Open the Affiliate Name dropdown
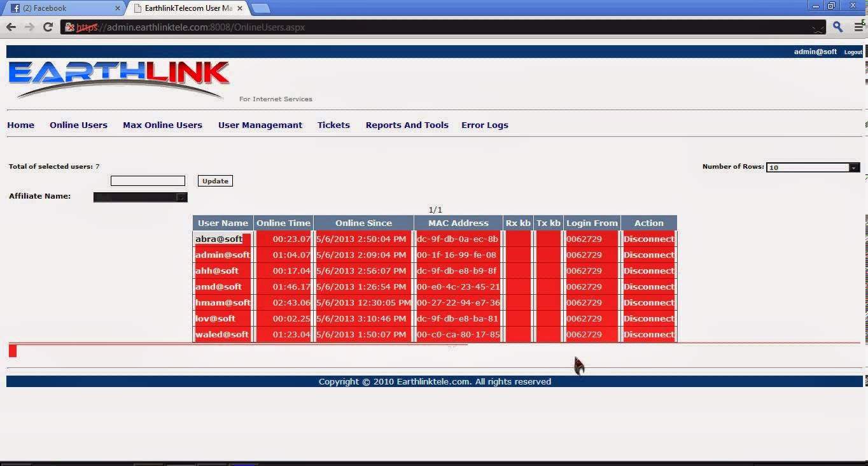This screenshot has height=466, width=868. coord(140,197)
